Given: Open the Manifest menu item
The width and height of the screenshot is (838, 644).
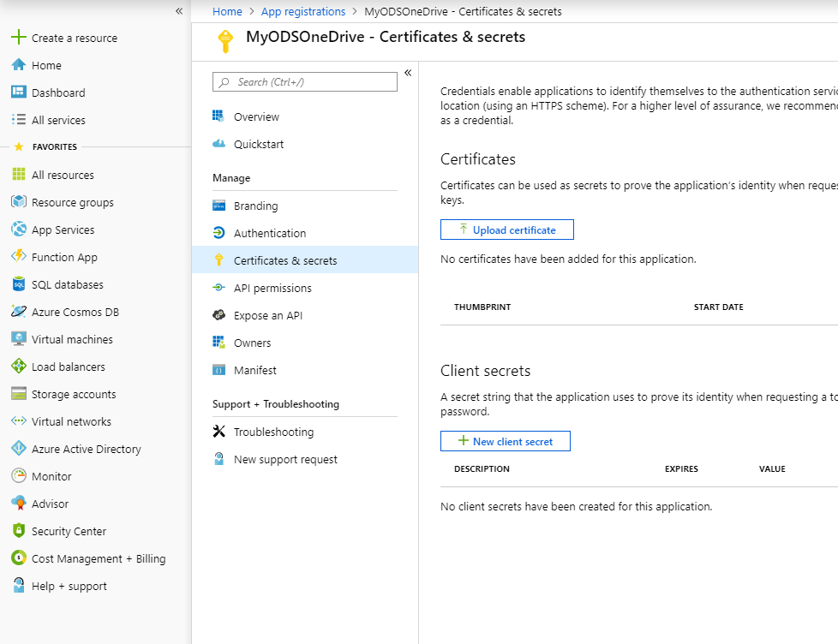Looking at the screenshot, I should click(x=254, y=370).
